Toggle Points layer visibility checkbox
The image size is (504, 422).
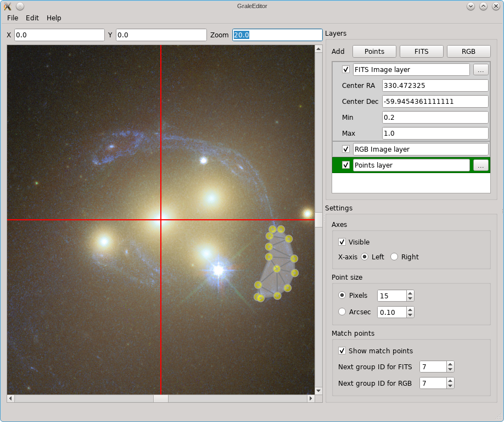[346, 165]
